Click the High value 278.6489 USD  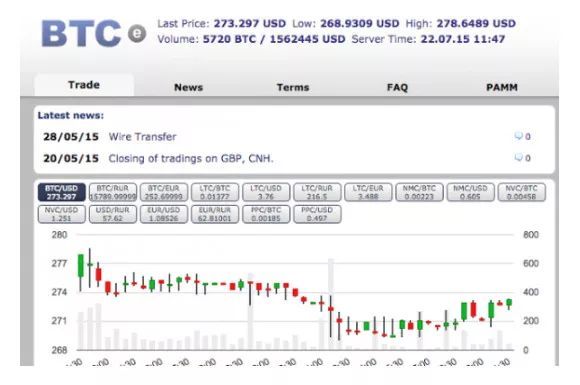click(x=476, y=24)
